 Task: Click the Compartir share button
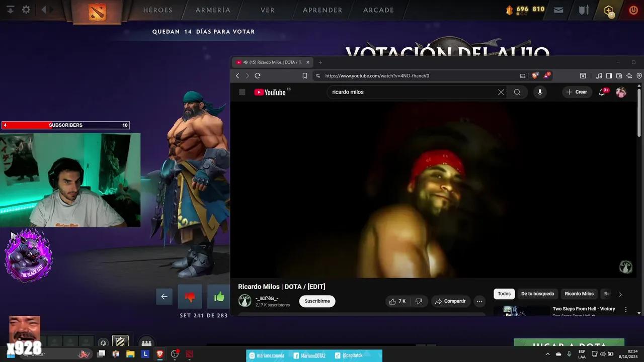pos(450,301)
